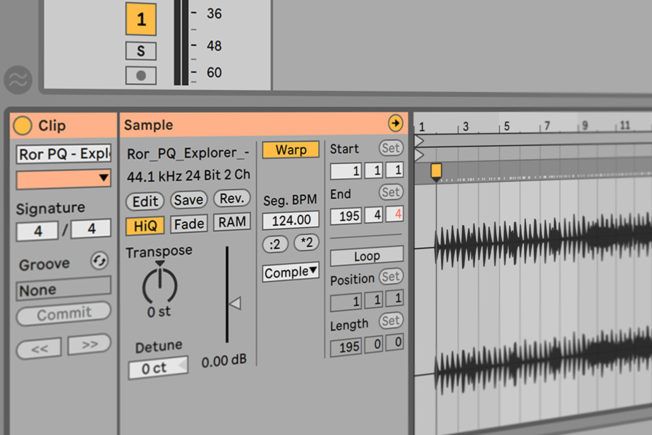Viewport: 652px width, 435px height.
Task: Click the Groove hot-swap icon
Action: 99,261
